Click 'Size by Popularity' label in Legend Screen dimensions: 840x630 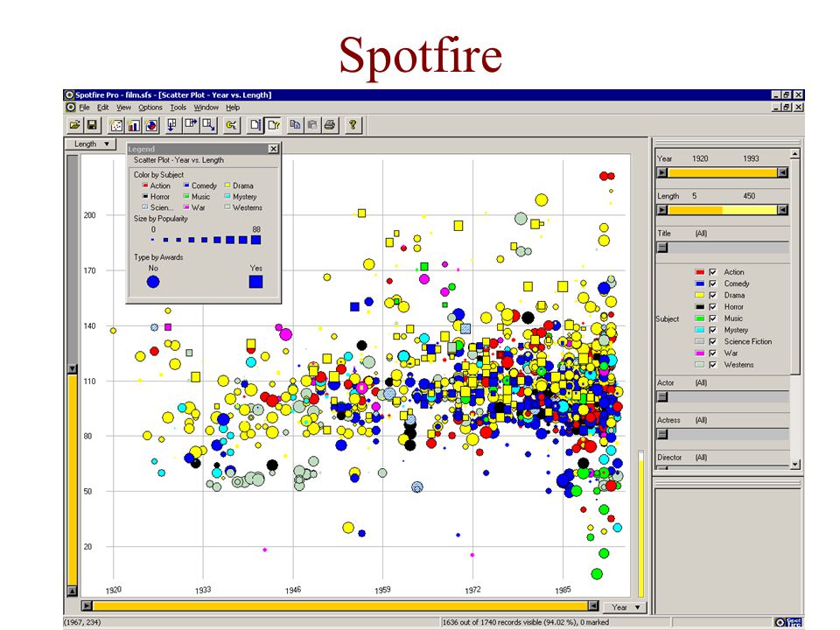coord(161,219)
